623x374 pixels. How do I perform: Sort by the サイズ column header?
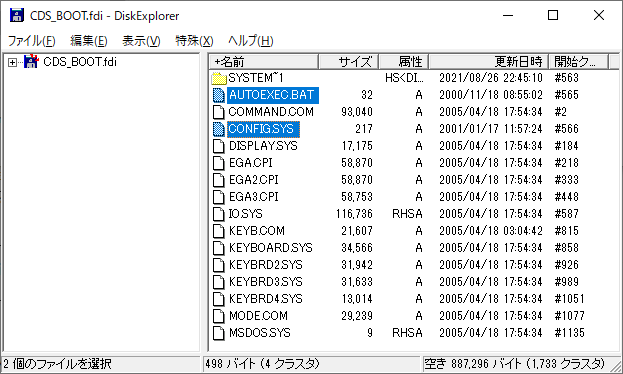click(x=348, y=62)
